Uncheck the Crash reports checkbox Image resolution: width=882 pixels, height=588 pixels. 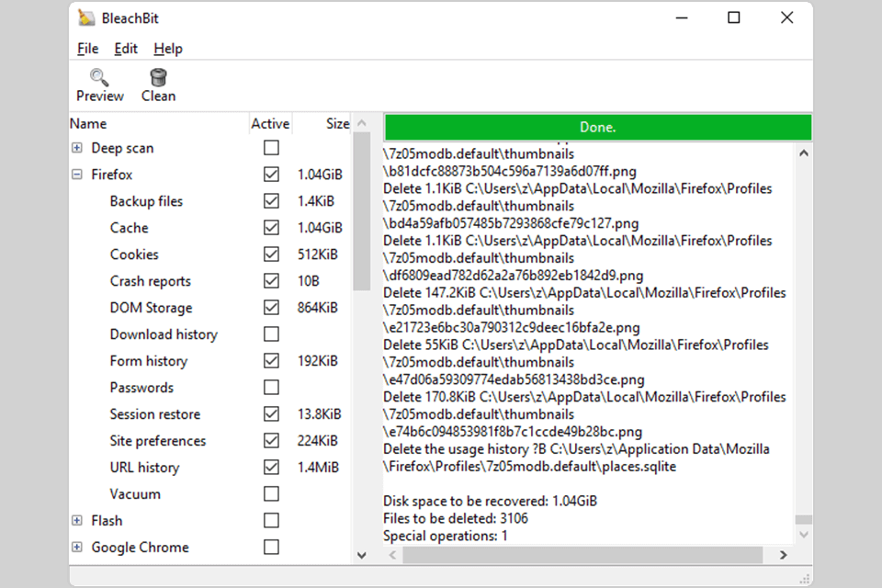click(x=271, y=281)
